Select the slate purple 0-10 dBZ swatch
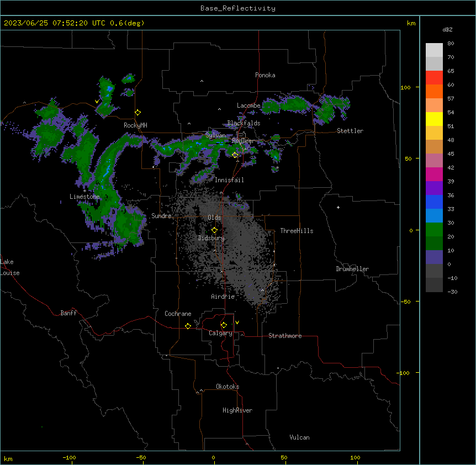The width and height of the screenshot is (476, 465). pos(434,257)
